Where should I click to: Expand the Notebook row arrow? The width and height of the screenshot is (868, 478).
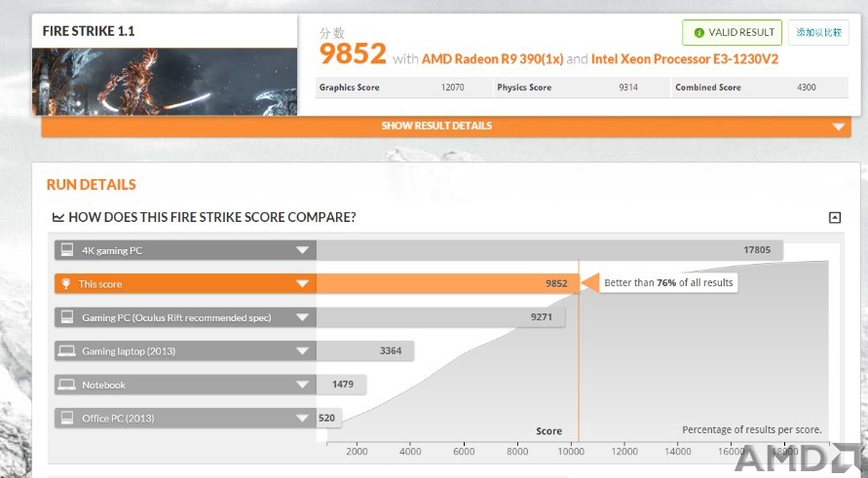[x=302, y=385]
